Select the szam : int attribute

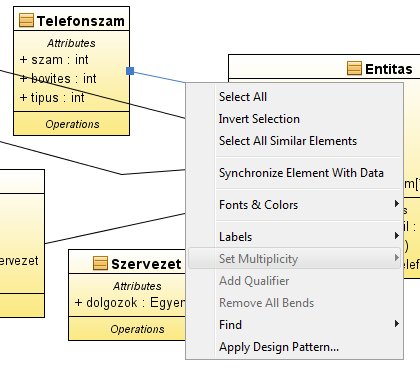click(x=54, y=60)
